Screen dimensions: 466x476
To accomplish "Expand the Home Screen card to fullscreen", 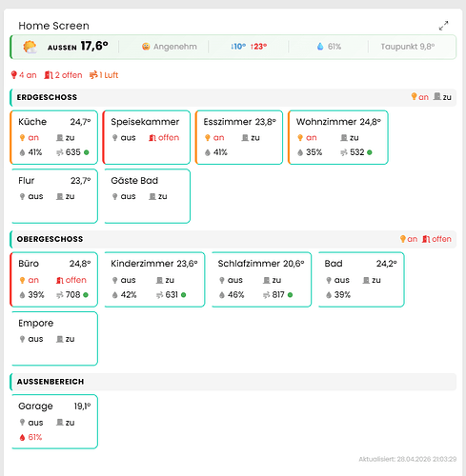I will pyautogui.click(x=443, y=26).
